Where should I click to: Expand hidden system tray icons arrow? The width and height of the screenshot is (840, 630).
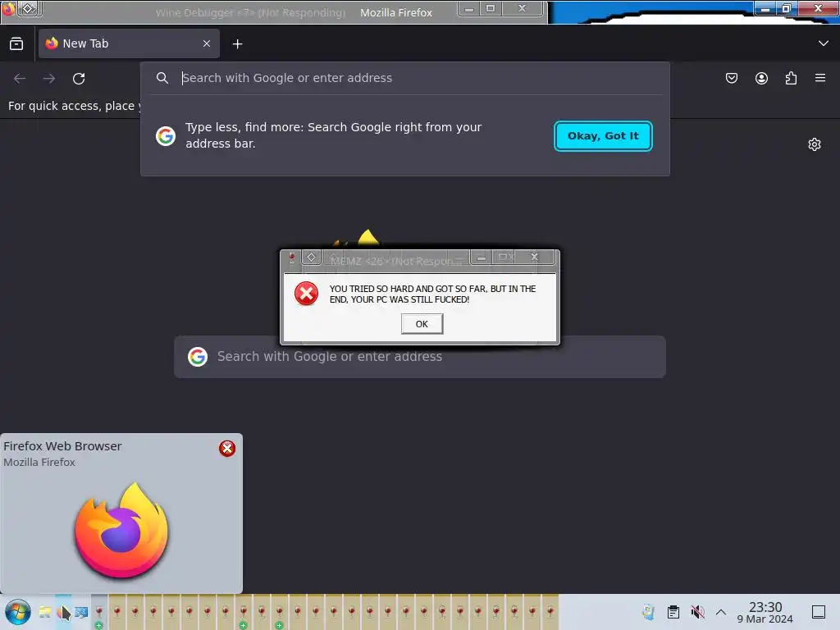pos(721,612)
